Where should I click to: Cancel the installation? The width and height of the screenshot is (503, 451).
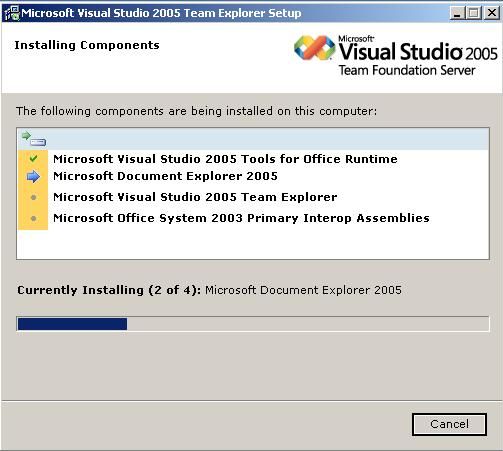click(x=449, y=424)
